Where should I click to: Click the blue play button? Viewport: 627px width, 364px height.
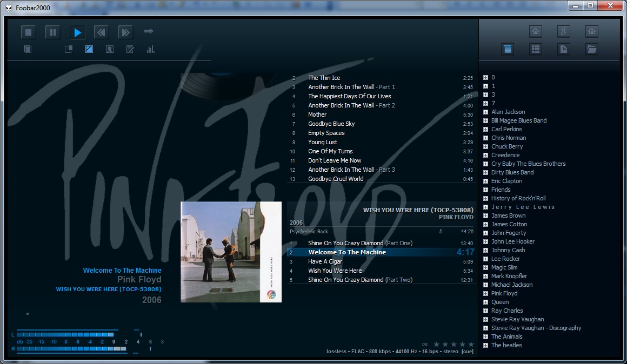pyautogui.click(x=77, y=32)
